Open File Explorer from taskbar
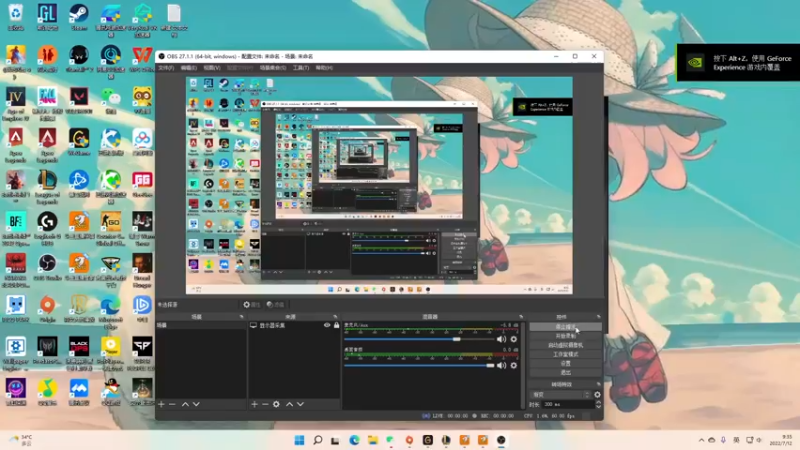The image size is (800, 450). pos(372,440)
